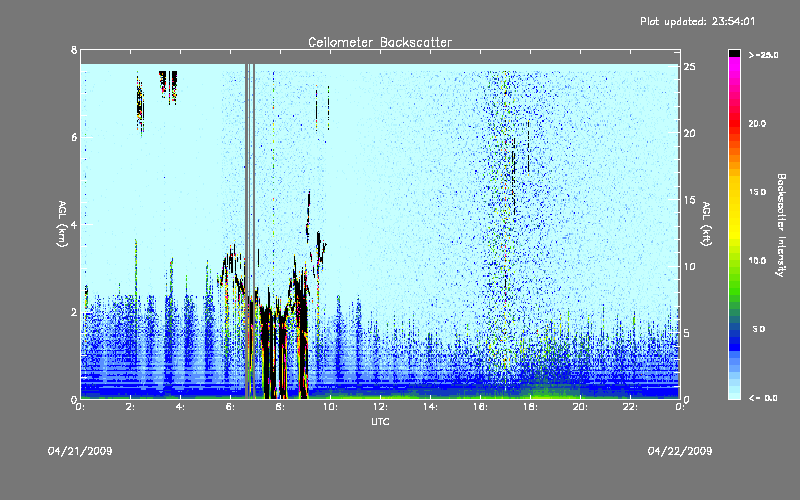800x500 pixels.
Task: Click the '20:' hour tick on UTC axis
Action: [580, 407]
